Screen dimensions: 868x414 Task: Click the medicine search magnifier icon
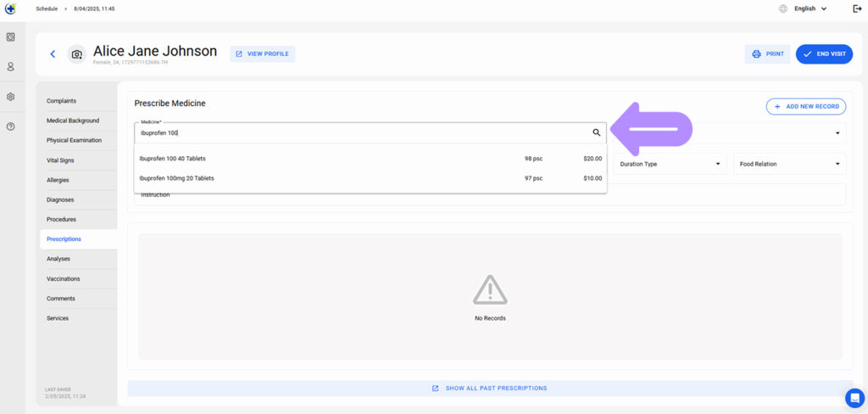(x=596, y=132)
